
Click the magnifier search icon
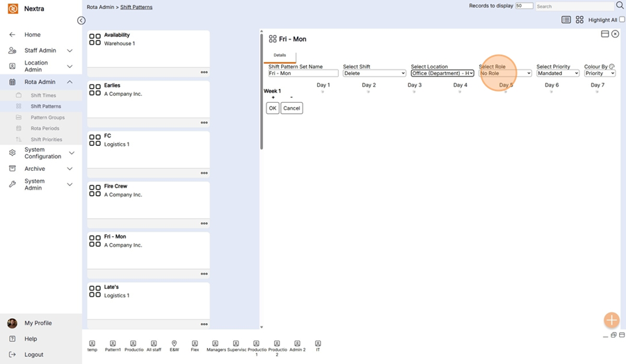click(x=620, y=5)
